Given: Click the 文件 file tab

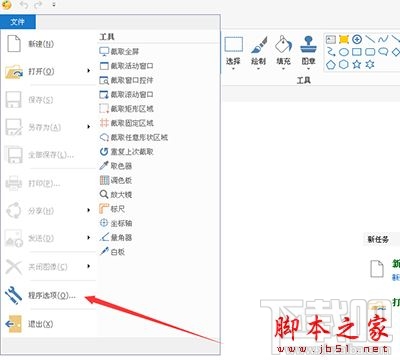Looking at the screenshot, I should [x=18, y=22].
